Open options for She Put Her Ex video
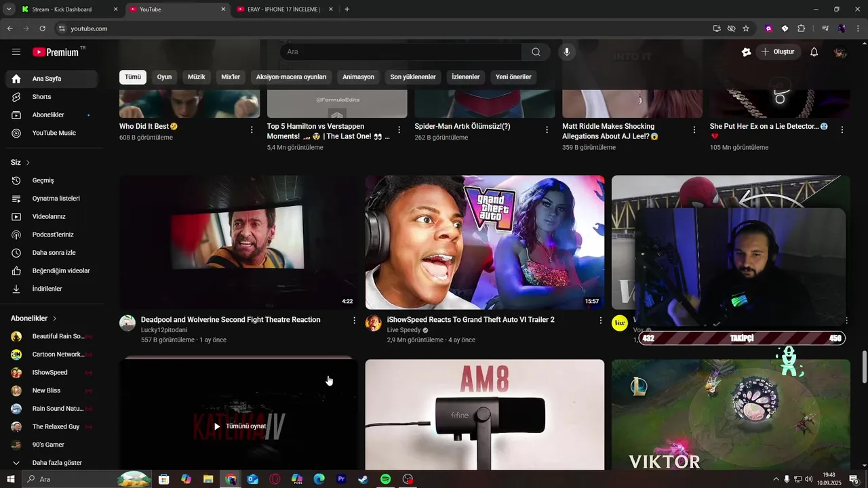The height and width of the screenshot is (488, 868). (842, 129)
